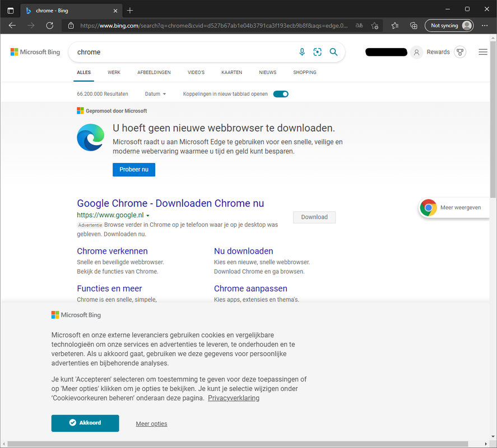Click the Rewards text link
The height and width of the screenshot is (448, 497).
click(x=438, y=52)
